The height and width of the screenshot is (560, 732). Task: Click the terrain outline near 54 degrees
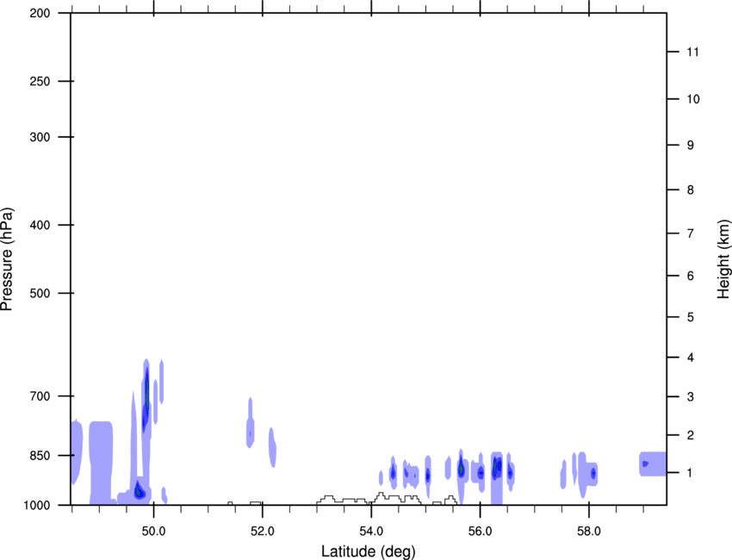coord(369,499)
